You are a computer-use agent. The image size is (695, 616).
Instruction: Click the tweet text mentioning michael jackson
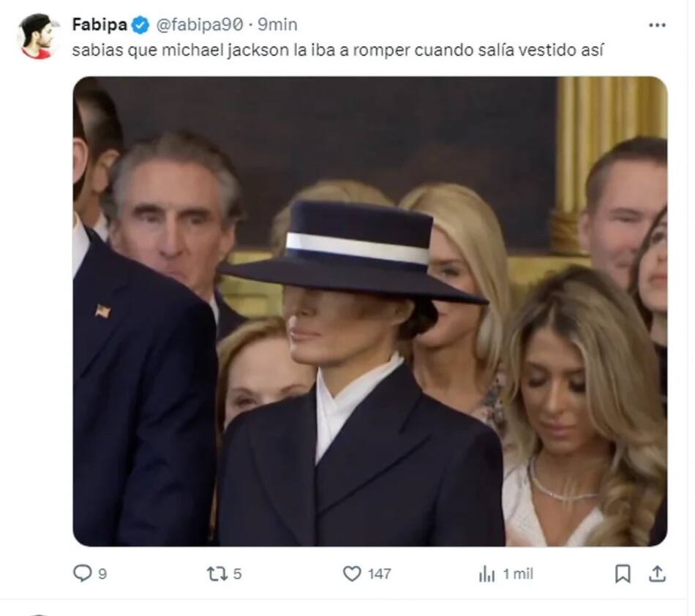(x=337, y=52)
